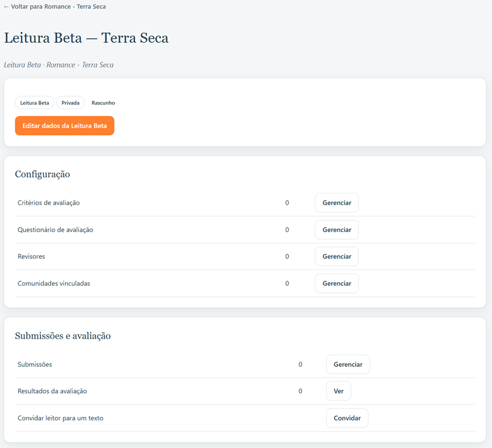This screenshot has width=492, height=448.
Task: Click Convidar to invite a reader
Action: [347, 418]
